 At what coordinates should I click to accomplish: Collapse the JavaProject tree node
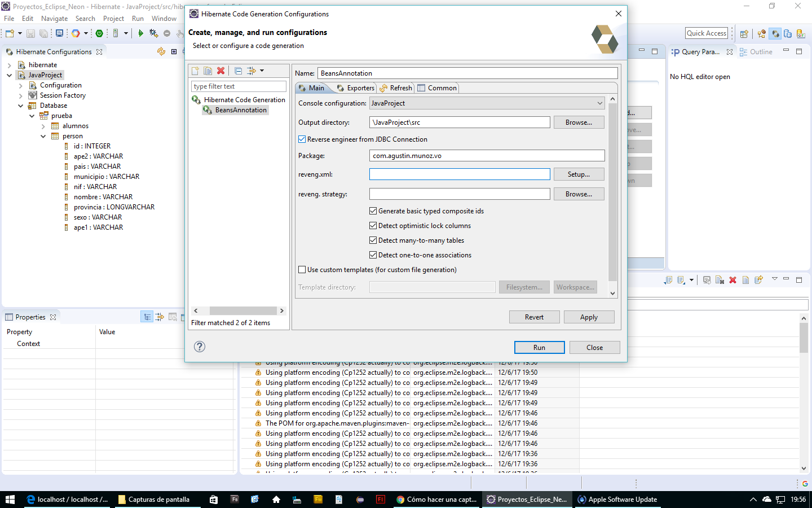coord(10,75)
